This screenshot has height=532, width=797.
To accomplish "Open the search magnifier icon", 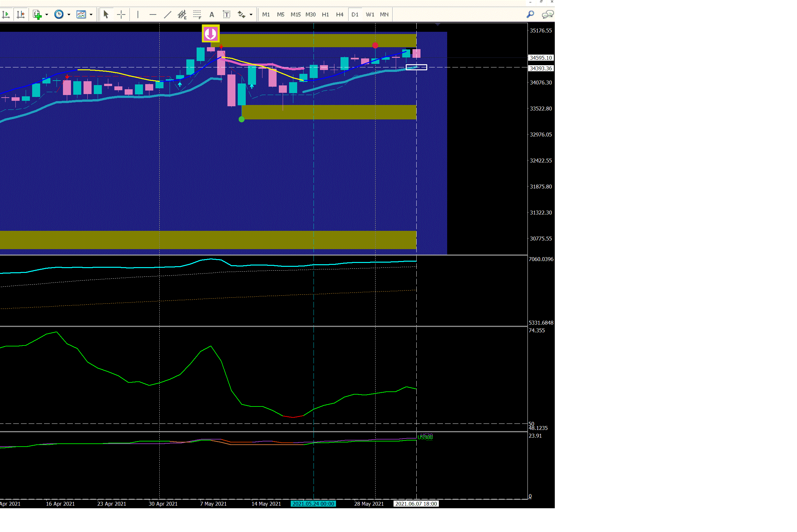I will (530, 14).
